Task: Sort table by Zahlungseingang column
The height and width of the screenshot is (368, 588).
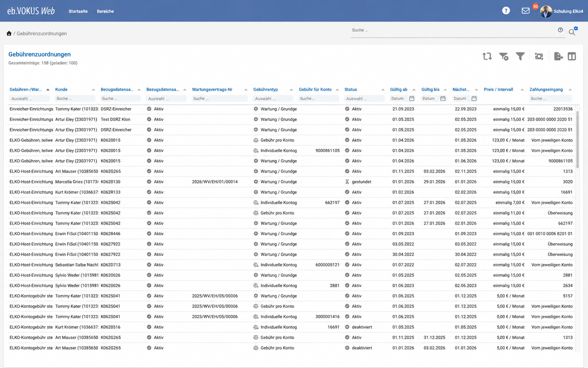Action: tap(546, 89)
